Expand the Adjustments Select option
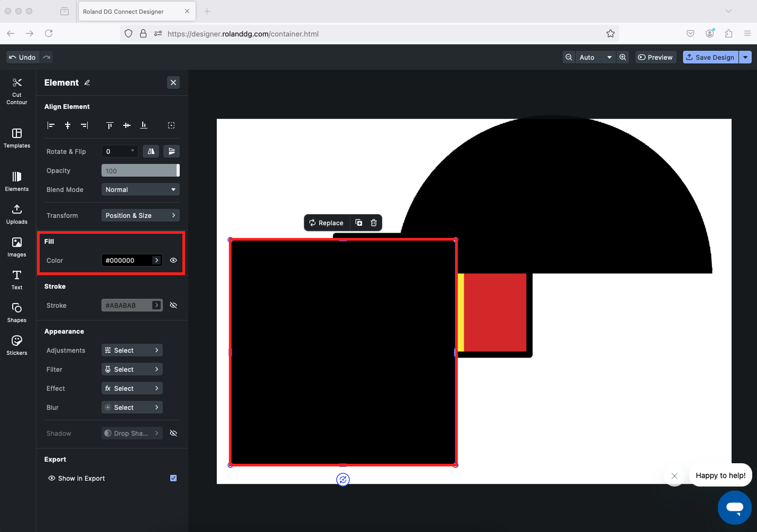This screenshot has width=757, height=532. coord(132,350)
